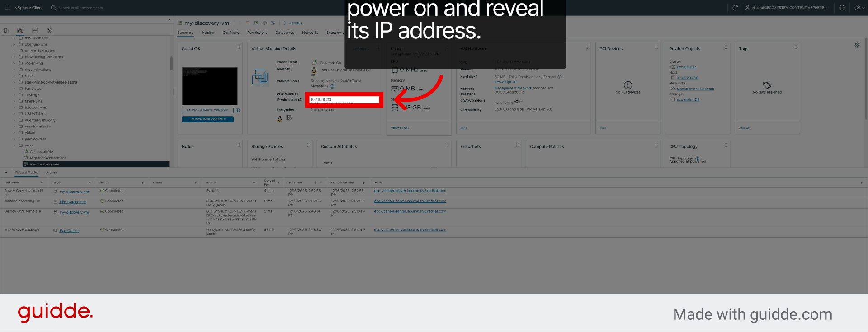Click VMware Tools info icon
The image size is (868, 332).
332,86
